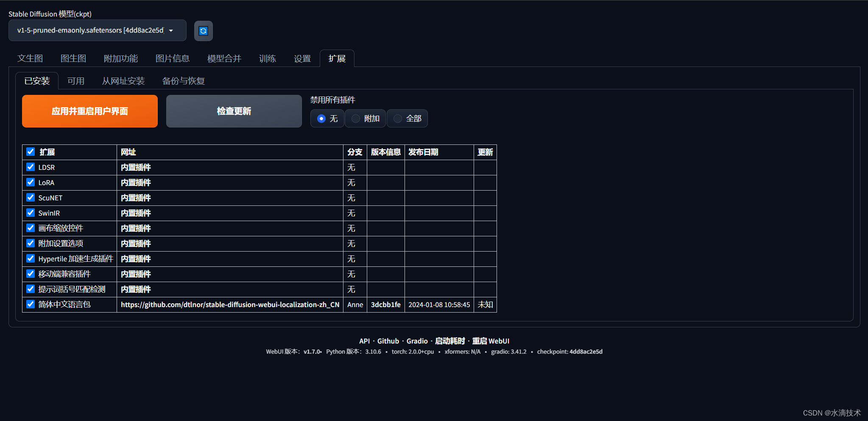
Task: Open the 训练 tab
Action: (x=268, y=58)
